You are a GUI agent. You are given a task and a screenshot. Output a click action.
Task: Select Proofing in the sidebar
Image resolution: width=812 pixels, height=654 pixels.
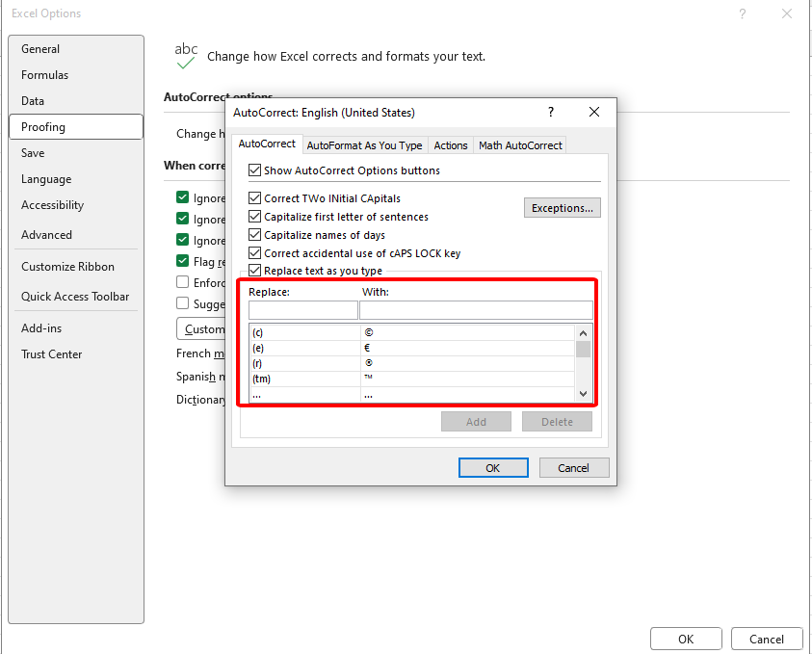pos(76,127)
